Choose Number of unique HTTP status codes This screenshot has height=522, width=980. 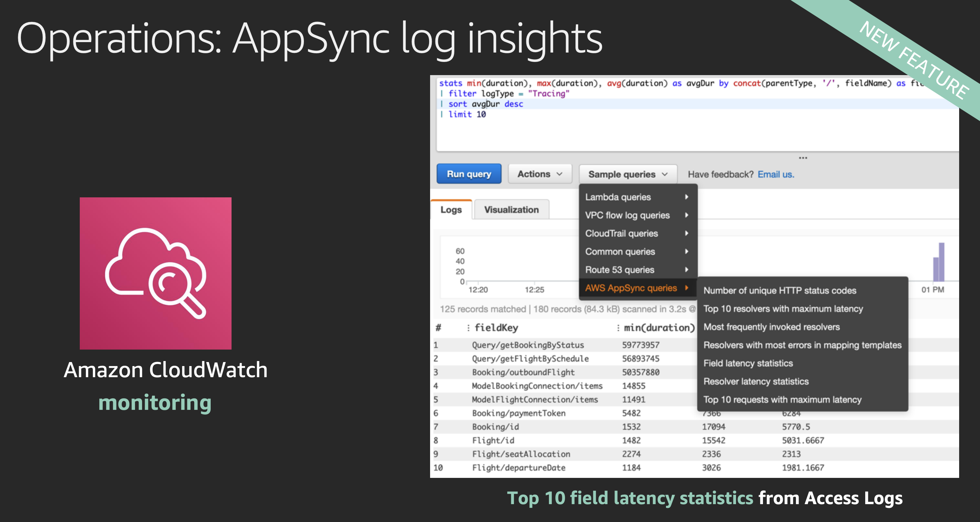tap(802, 291)
